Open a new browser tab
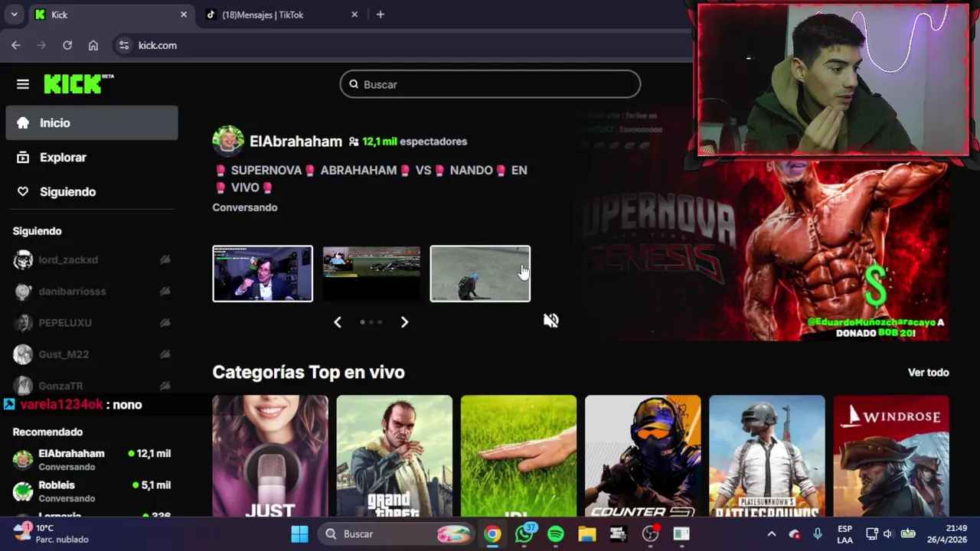 click(x=381, y=15)
